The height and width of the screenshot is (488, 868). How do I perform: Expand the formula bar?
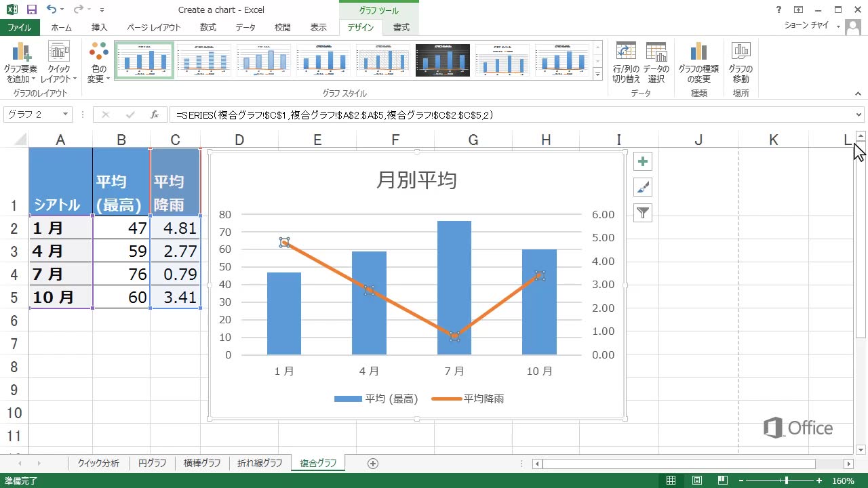(859, 115)
